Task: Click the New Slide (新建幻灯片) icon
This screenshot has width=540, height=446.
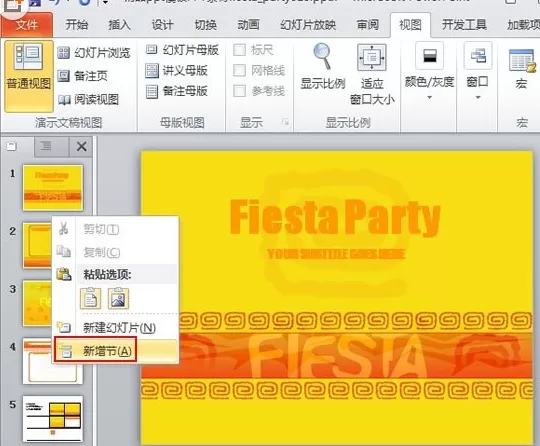Action: coord(64,327)
